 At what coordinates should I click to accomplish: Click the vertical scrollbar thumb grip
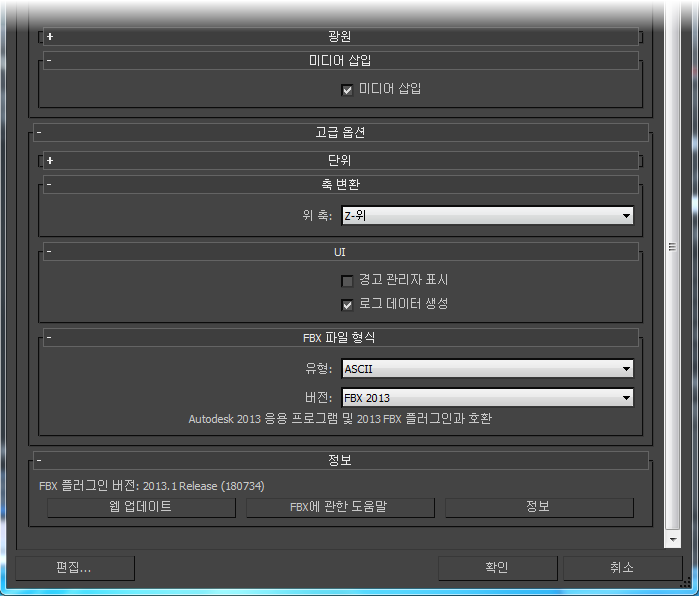[672, 247]
